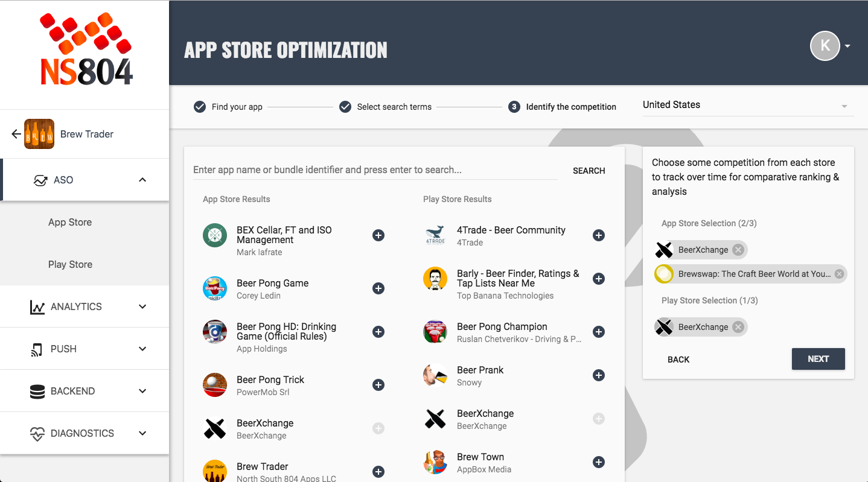The height and width of the screenshot is (482, 868).
Task: Open the user avatar K menu
Action: pyautogui.click(x=825, y=46)
